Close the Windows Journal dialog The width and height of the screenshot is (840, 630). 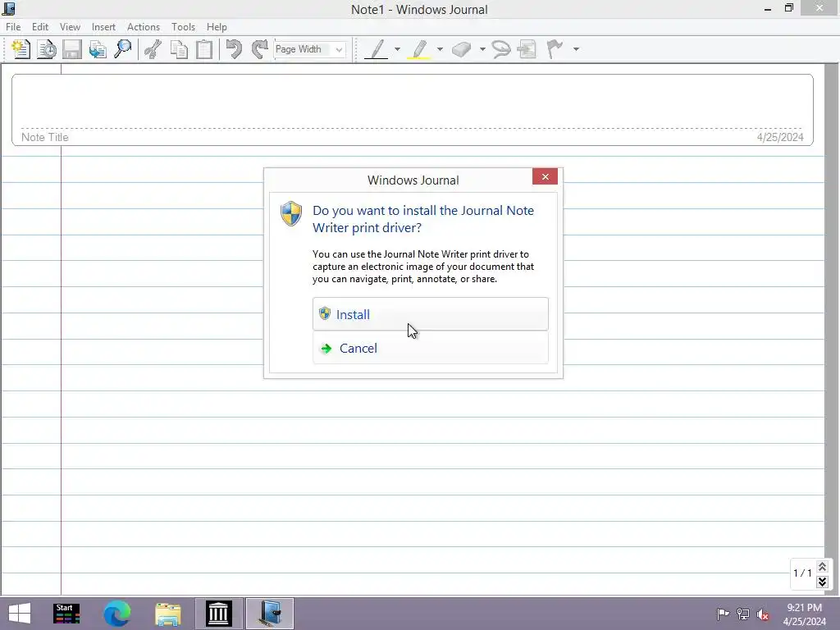pos(545,177)
